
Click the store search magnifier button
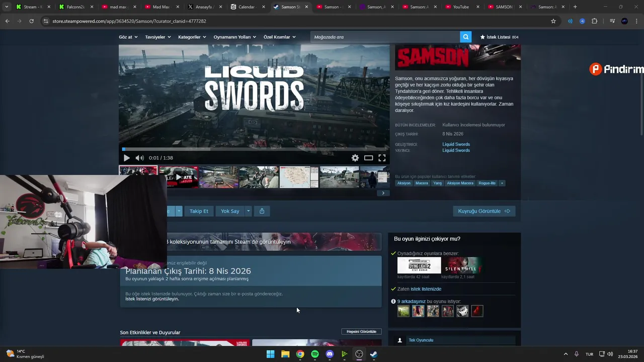466,37
